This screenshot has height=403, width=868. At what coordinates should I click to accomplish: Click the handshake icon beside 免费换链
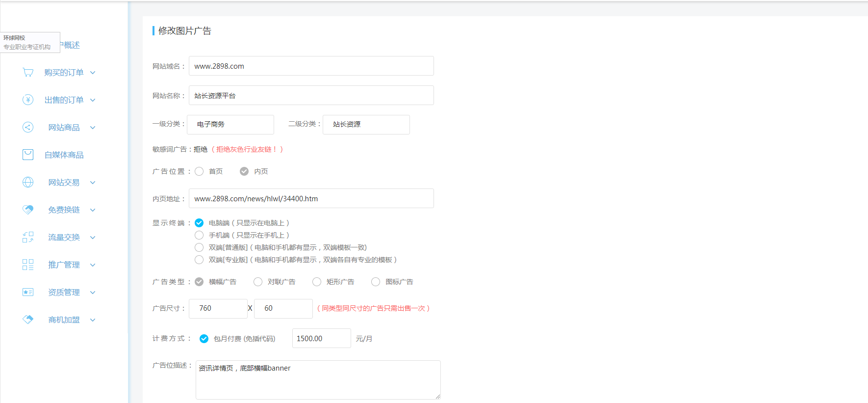28,210
